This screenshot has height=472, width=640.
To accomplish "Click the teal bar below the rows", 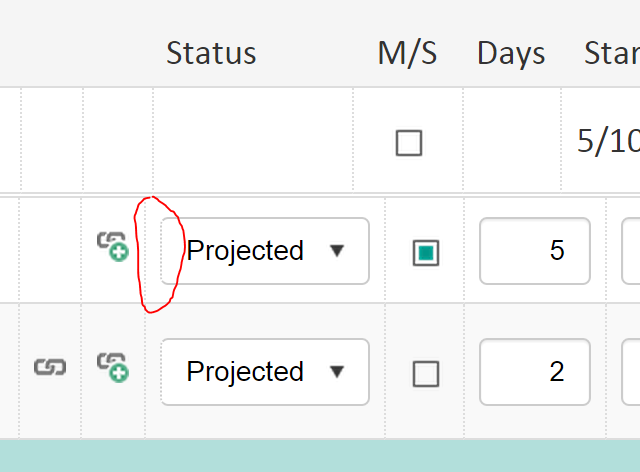I will (320, 456).
